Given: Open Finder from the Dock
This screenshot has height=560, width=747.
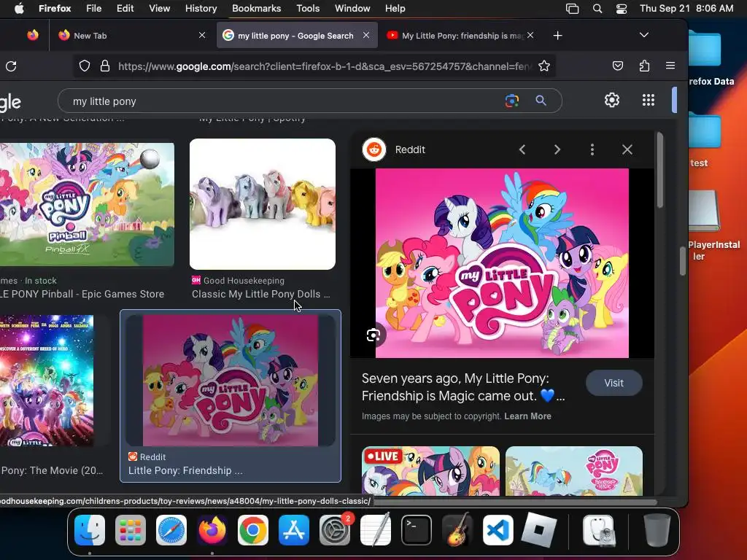Looking at the screenshot, I should pyautogui.click(x=90, y=530).
